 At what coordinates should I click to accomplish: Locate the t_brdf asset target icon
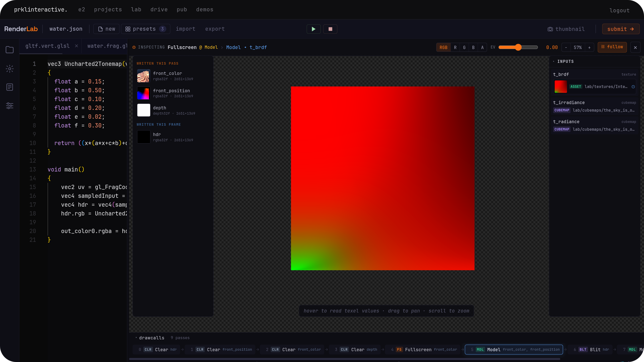pos(633,87)
